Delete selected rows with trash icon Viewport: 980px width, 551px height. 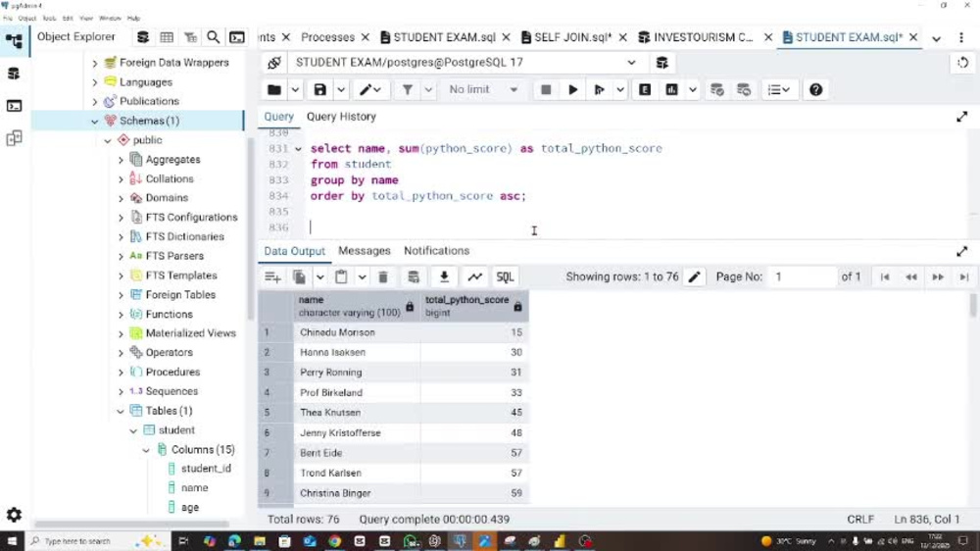pos(383,277)
